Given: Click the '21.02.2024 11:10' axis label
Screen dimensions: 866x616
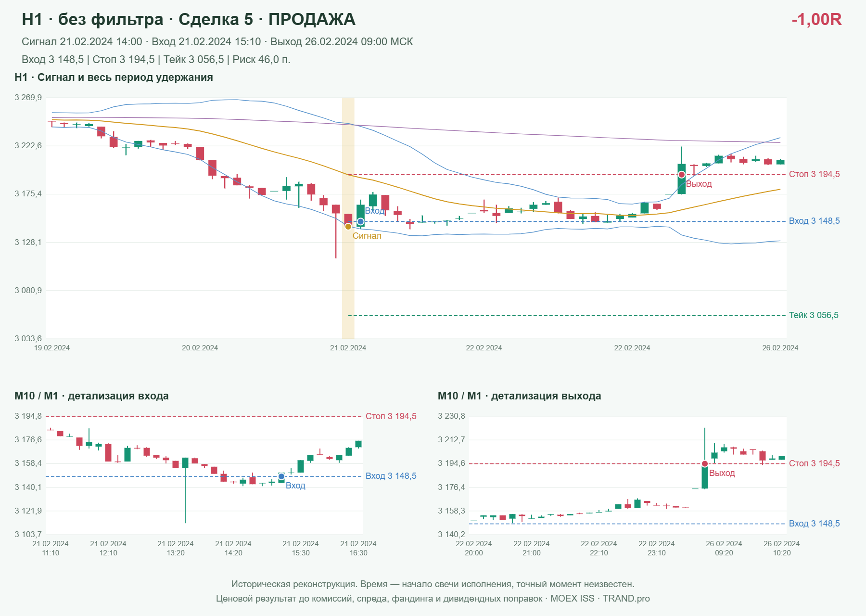Looking at the screenshot, I should click(x=51, y=548).
